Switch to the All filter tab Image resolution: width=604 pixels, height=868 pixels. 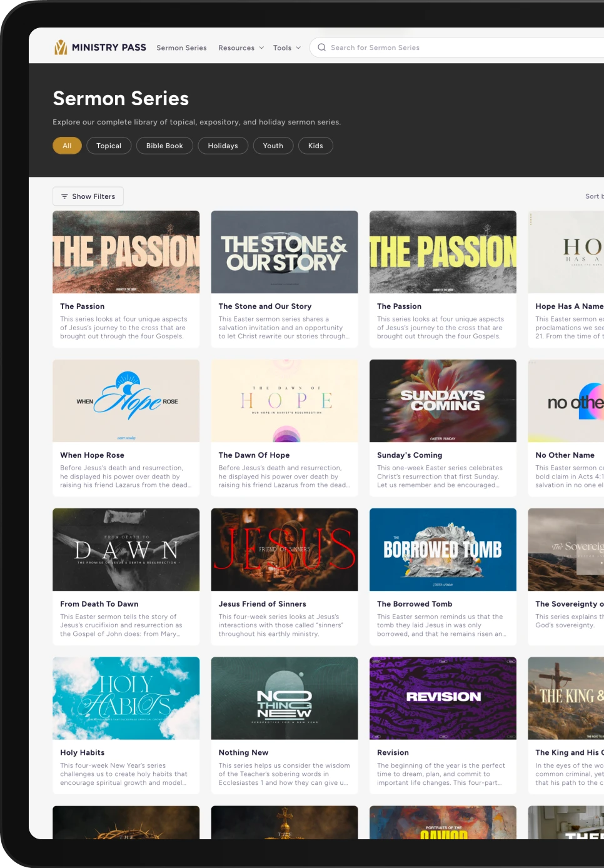[x=67, y=145]
